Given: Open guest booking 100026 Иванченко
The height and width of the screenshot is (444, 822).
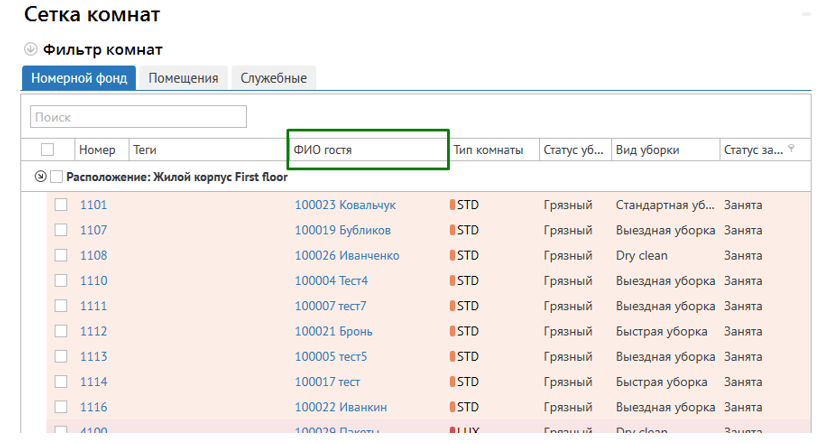Looking at the screenshot, I should [346, 256].
